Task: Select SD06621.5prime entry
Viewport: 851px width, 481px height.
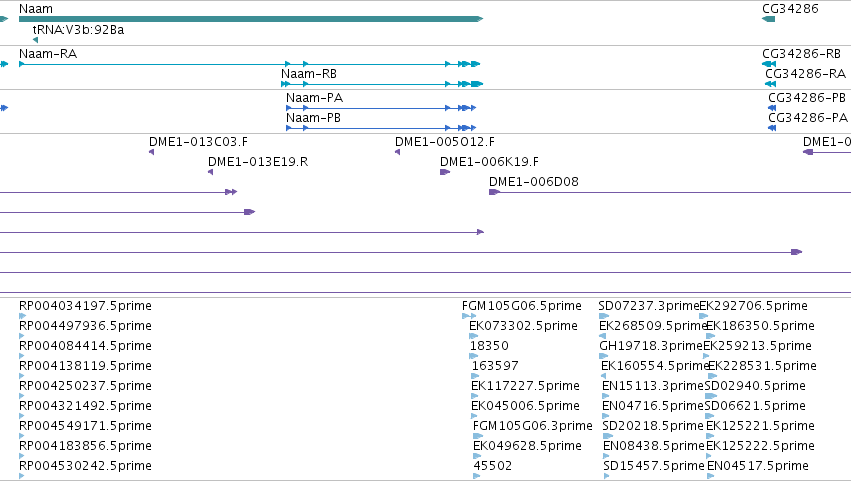Action: (x=755, y=406)
